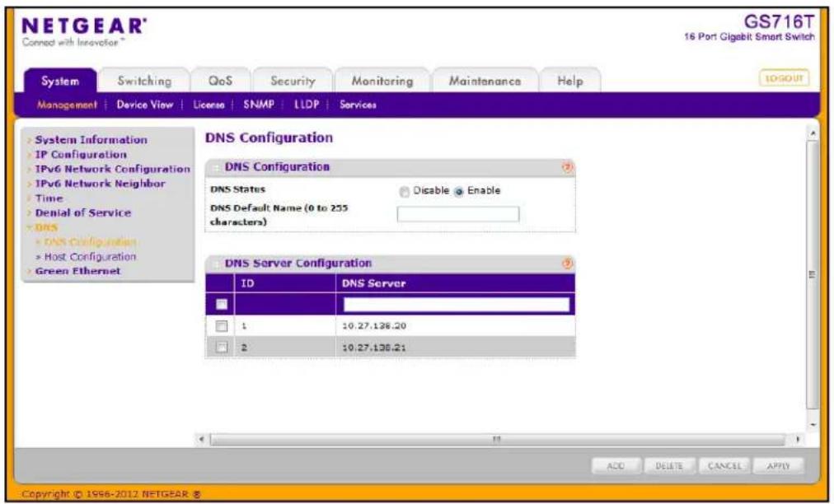
Task: Switch to the Switching tab
Action: point(144,81)
